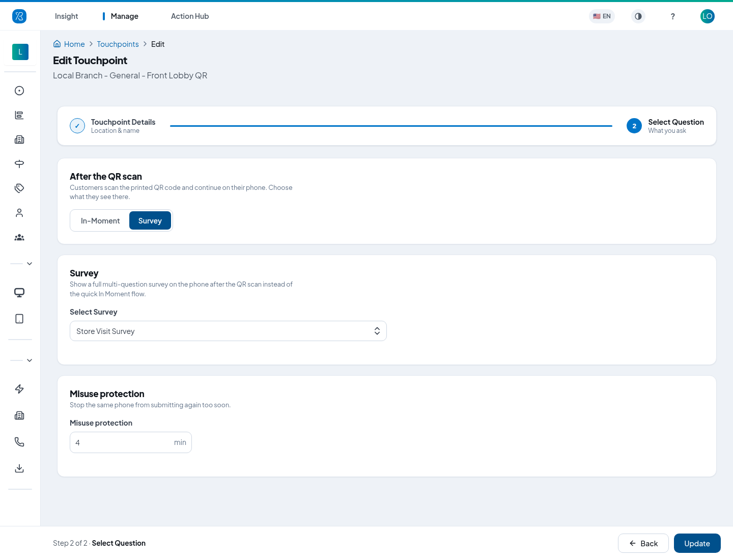Switch to the Action Hub tab
This screenshot has width=733, height=560.
(190, 16)
